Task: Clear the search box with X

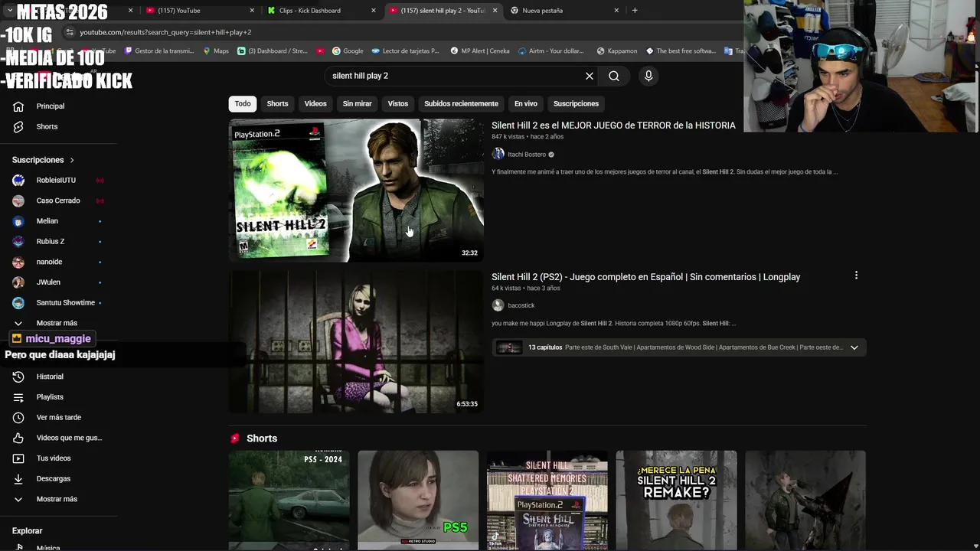Action: (x=590, y=76)
